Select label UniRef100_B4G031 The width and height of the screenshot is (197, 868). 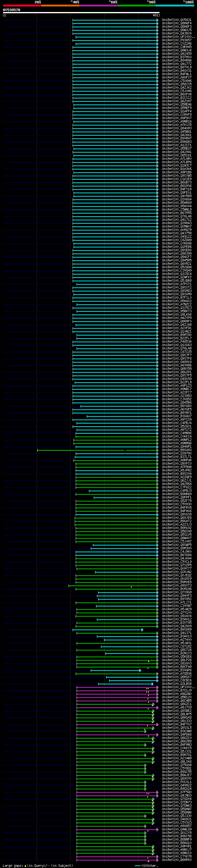pyautogui.click(x=176, y=71)
